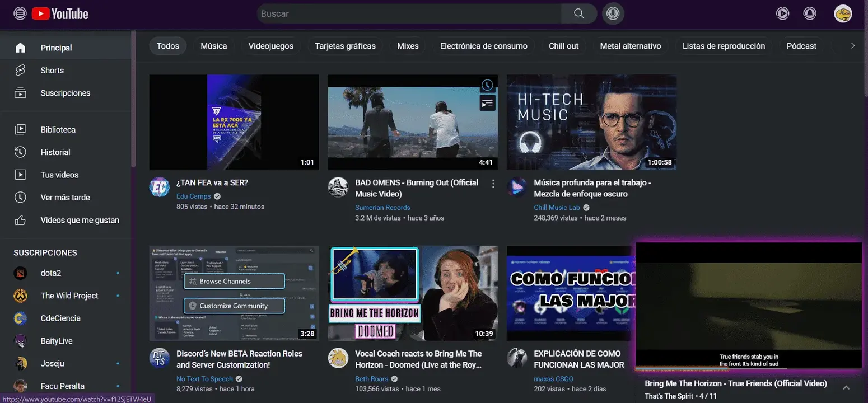Click Edu Camps channel avatar

[x=160, y=187]
